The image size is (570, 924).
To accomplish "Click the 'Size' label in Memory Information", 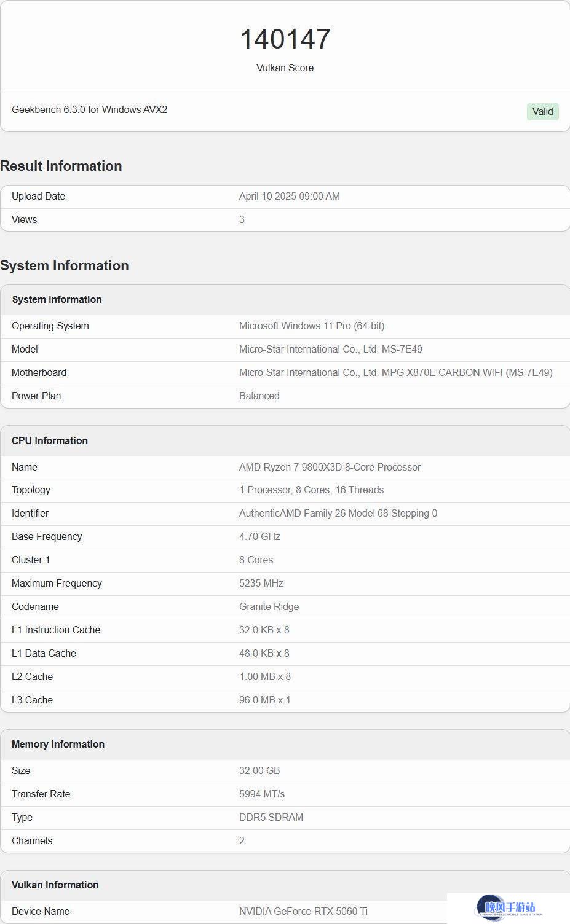I will (x=21, y=771).
